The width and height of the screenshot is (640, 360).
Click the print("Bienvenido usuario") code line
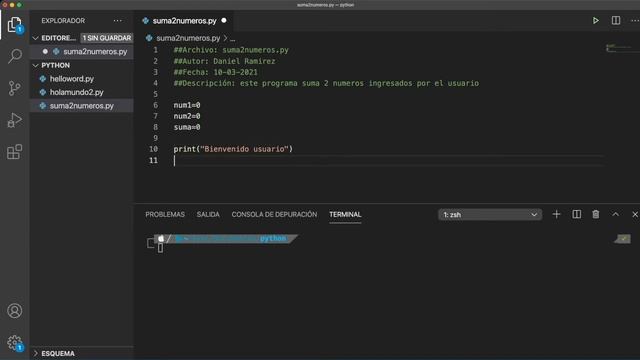[233, 149]
